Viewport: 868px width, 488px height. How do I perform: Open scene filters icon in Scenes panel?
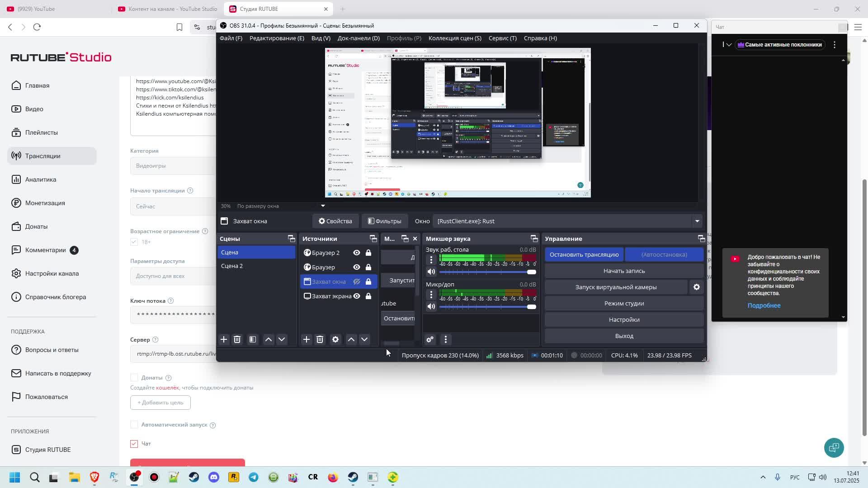coord(253,339)
